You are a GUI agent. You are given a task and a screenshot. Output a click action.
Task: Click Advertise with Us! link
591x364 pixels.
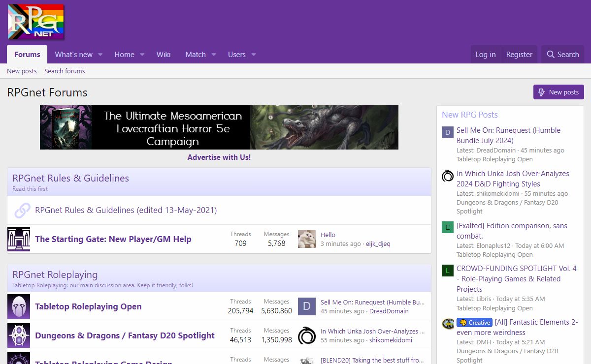pyautogui.click(x=219, y=157)
